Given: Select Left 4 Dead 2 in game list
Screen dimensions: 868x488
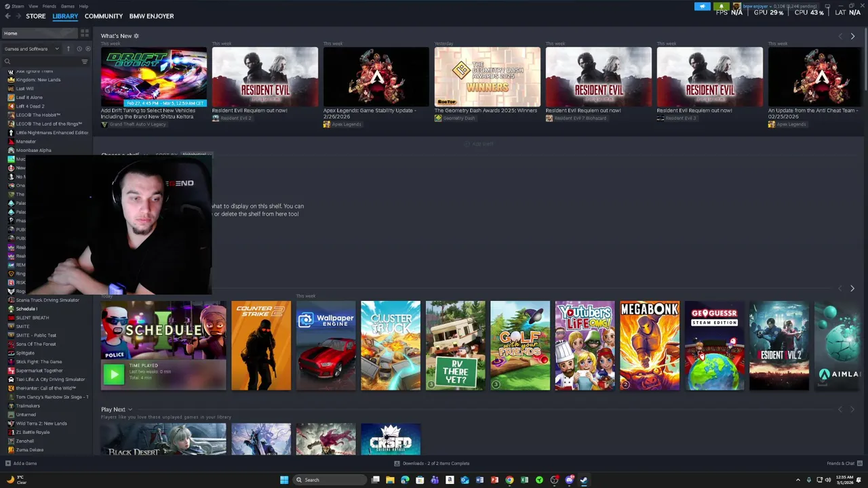Looking at the screenshot, I should [x=30, y=106].
